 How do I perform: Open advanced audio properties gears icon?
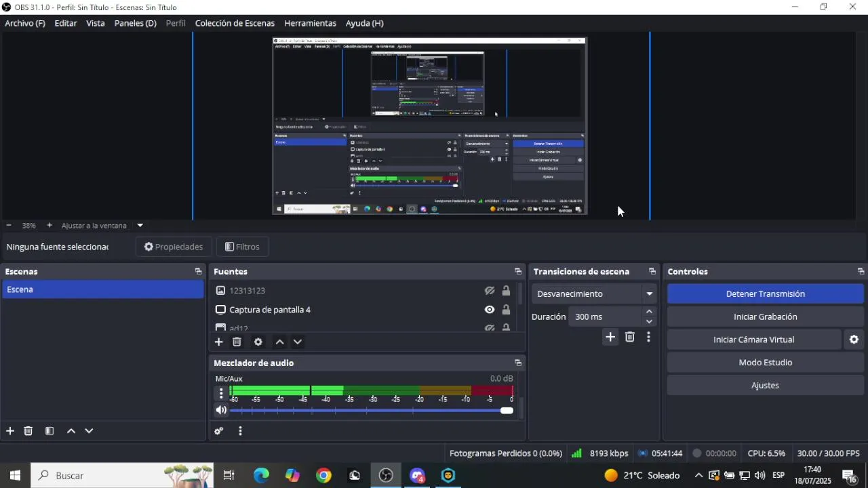pyautogui.click(x=219, y=431)
